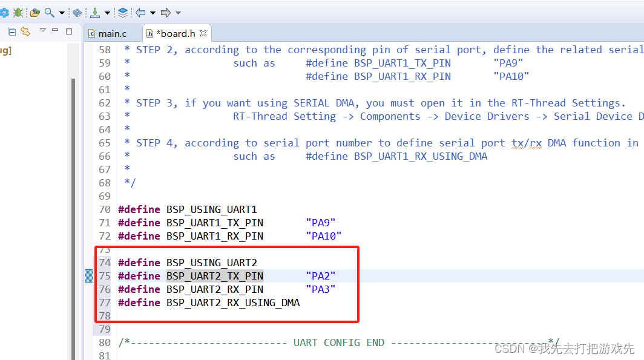Viewport: 644px width, 360px height.
Task: Switch to the board.h tab
Action: pos(175,33)
